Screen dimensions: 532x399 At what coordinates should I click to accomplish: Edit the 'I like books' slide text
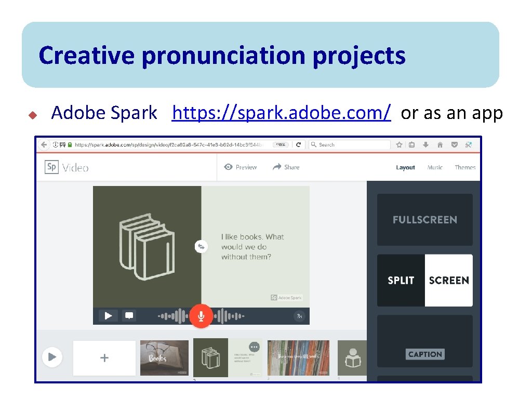[x=252, y=247]
